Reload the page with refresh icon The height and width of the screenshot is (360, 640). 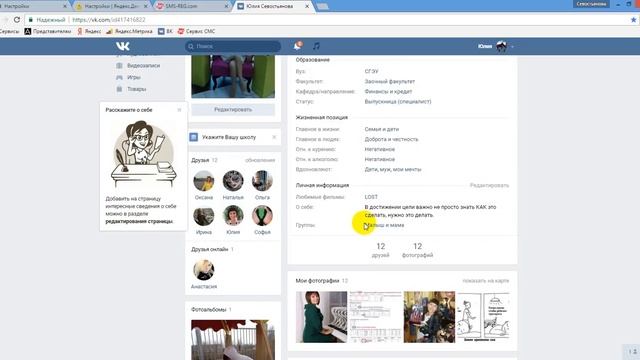pyautogui.click(x=17, y=20)
